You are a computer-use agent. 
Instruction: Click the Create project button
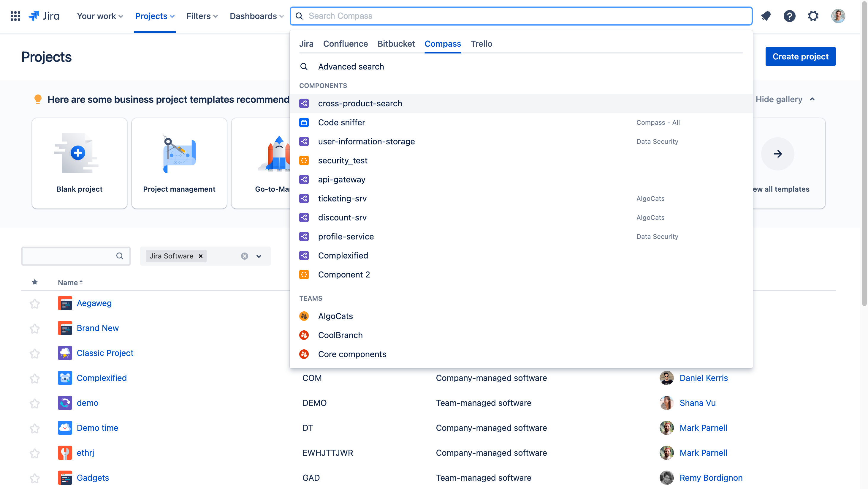[800, 56]
